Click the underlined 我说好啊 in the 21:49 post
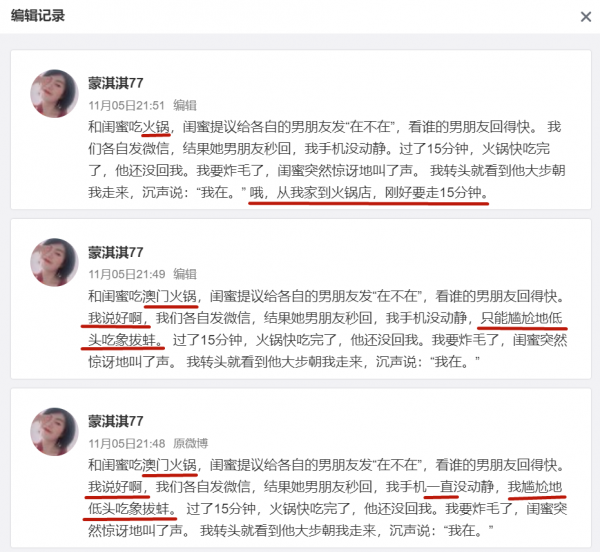The height and width of the screenshot is (552, 600). (115, 318)
